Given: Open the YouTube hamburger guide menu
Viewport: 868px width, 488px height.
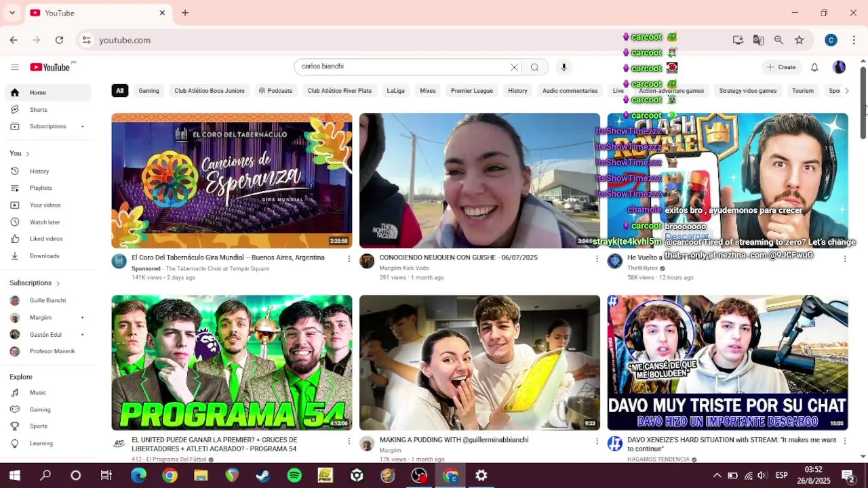Looking at the screenshot, I should click(14, 67).
